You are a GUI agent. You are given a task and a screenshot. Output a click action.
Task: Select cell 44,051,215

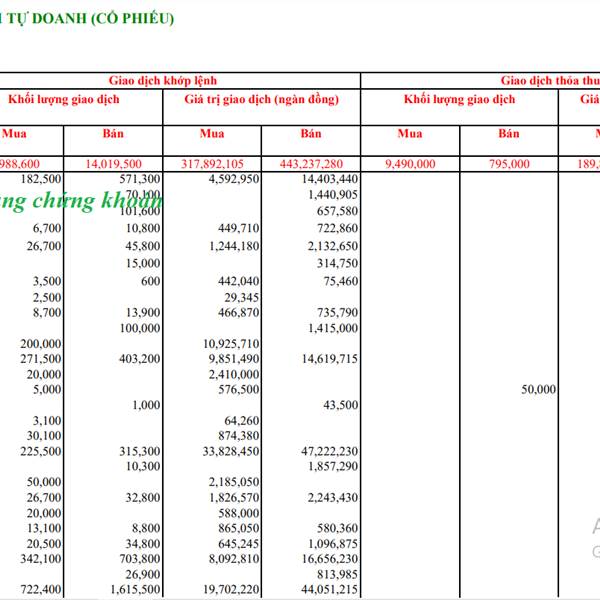(330, 589)
